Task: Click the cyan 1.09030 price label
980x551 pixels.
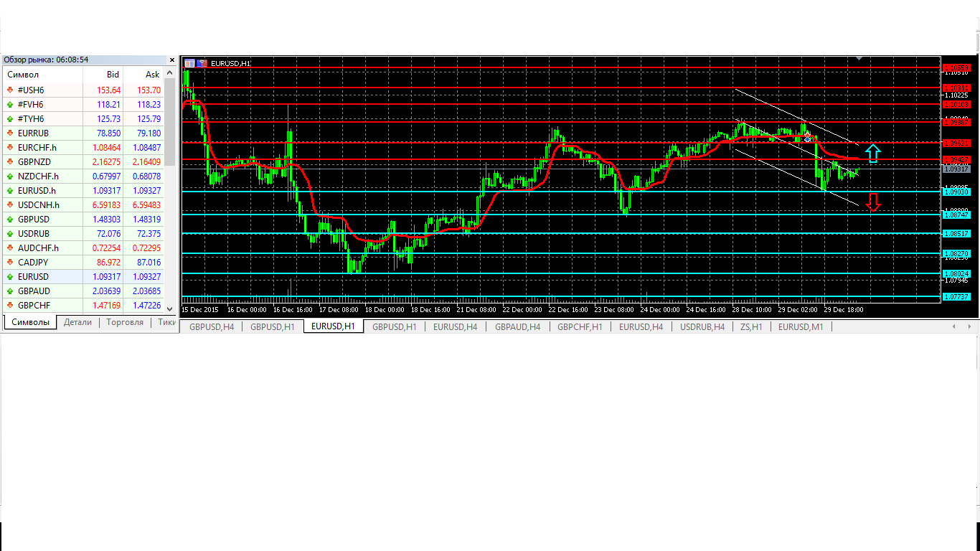Action: tap(956, 192)
